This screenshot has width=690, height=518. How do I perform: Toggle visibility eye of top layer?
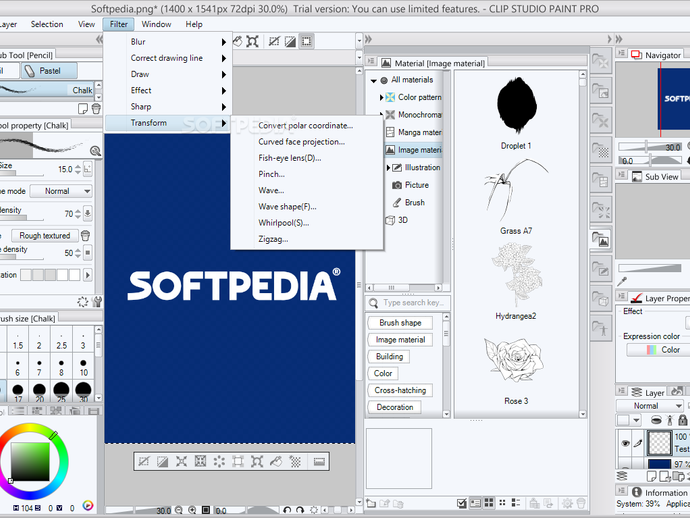pos(625,443)
